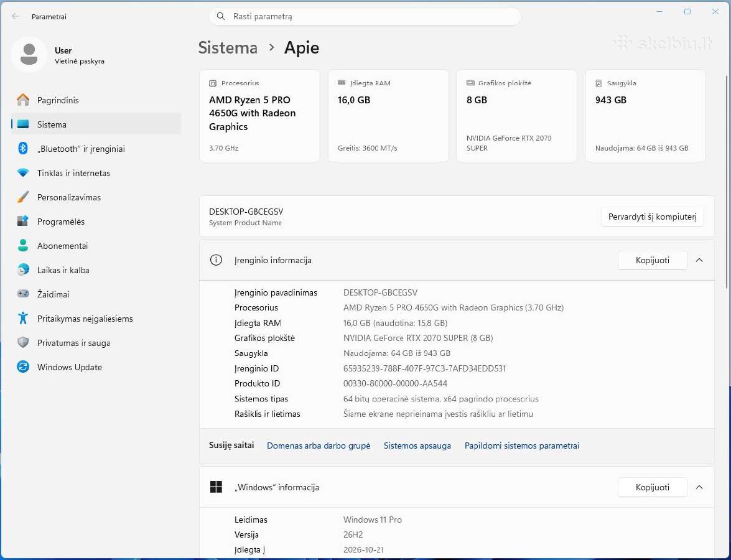
Task: Click the Sistema monitor icon
Action: pos(23,124)
